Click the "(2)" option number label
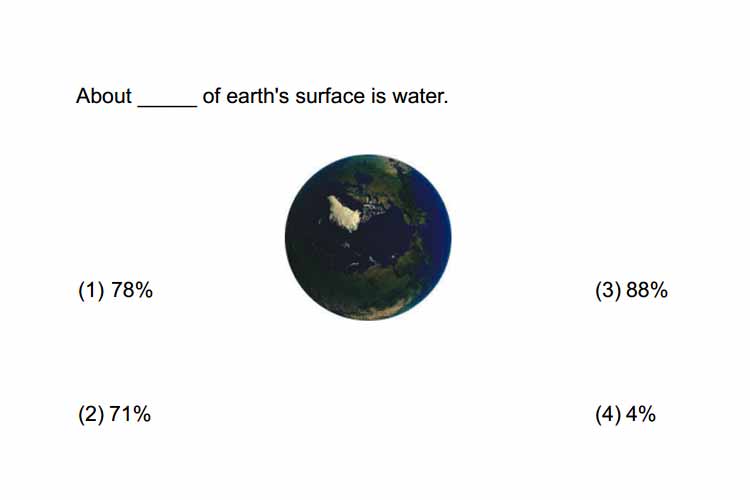750x500 pixels. [91, 414]
